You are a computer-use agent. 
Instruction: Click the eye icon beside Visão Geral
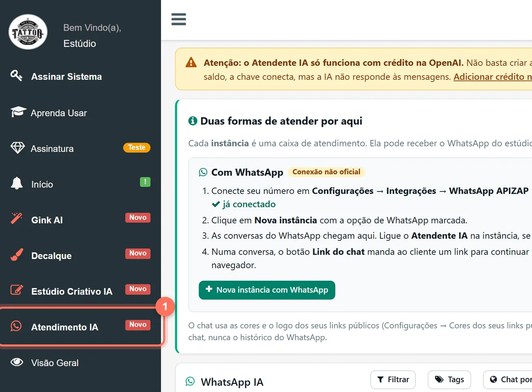17,362
